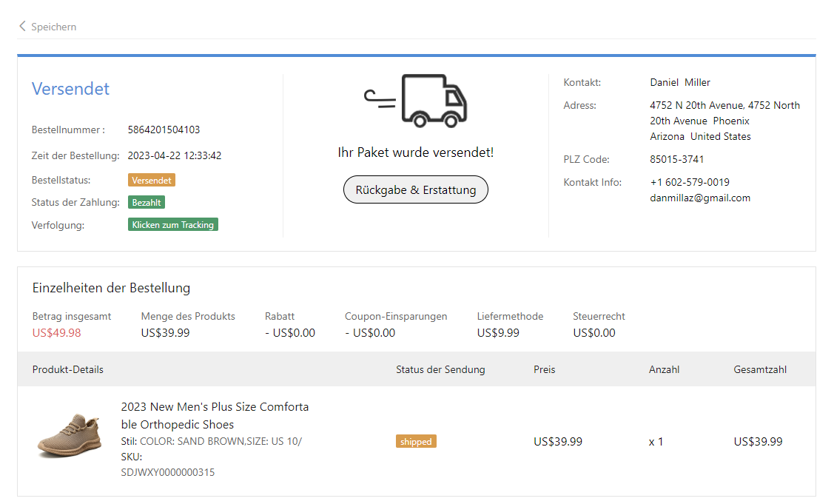Click the Speichern back link
Screen dimensions: 834x504
pos(53,27)
